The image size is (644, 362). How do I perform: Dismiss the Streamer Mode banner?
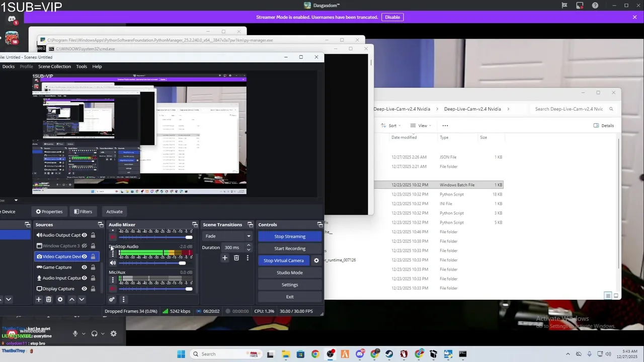click(x=635, y=17)
